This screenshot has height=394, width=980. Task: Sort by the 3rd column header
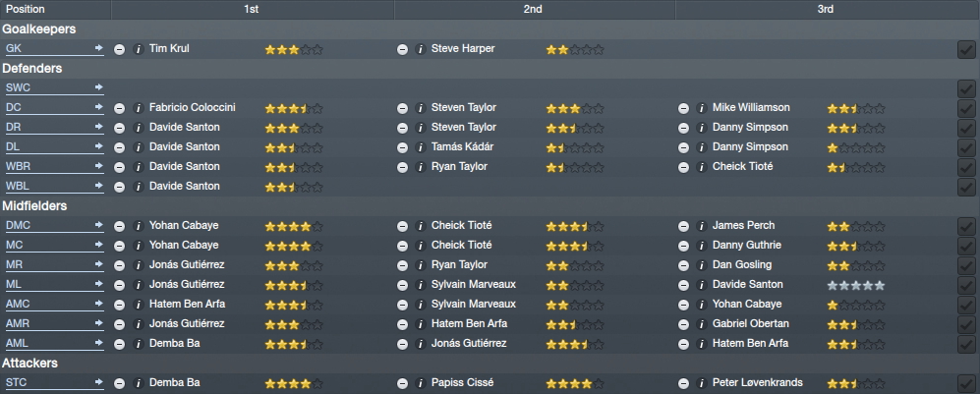(x=827, y=10)
